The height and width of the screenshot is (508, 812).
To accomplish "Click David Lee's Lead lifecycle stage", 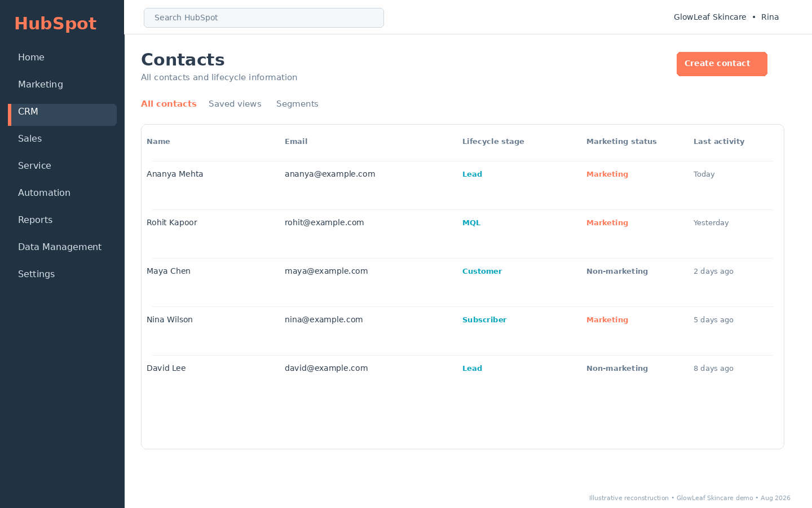I will tap(472, 369).
